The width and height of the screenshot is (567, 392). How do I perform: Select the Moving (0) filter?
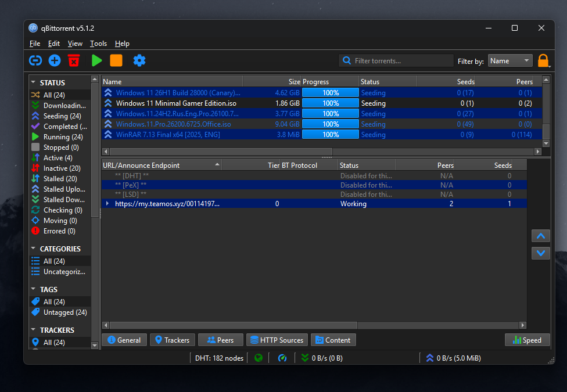(60, 221)
